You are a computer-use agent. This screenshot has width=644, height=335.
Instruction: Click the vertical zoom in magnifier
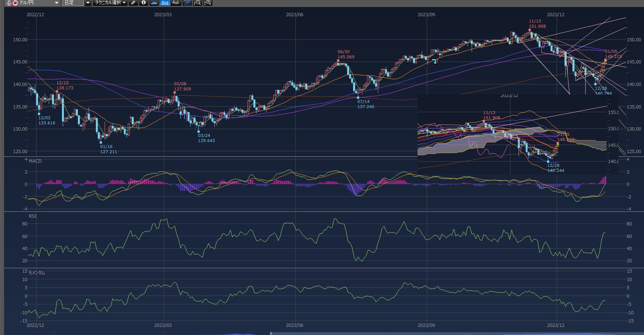(x=208, y=3)
